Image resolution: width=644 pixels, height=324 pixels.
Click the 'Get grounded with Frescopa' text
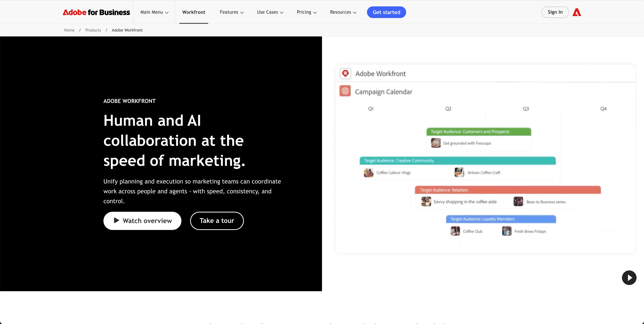[x=467, y=143]
